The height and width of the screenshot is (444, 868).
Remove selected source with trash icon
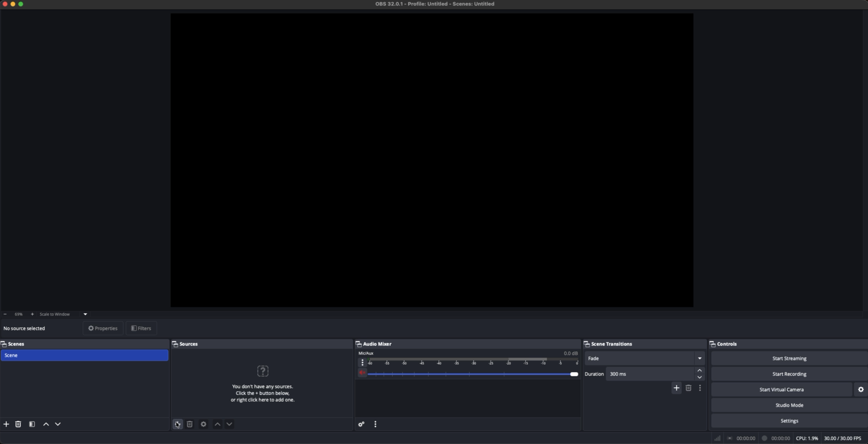pos(190,424)
